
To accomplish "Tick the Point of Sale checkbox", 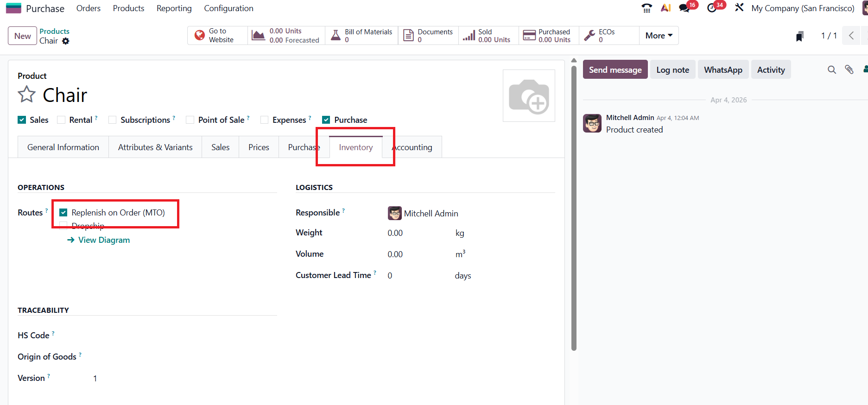I will tap(190, 120).
